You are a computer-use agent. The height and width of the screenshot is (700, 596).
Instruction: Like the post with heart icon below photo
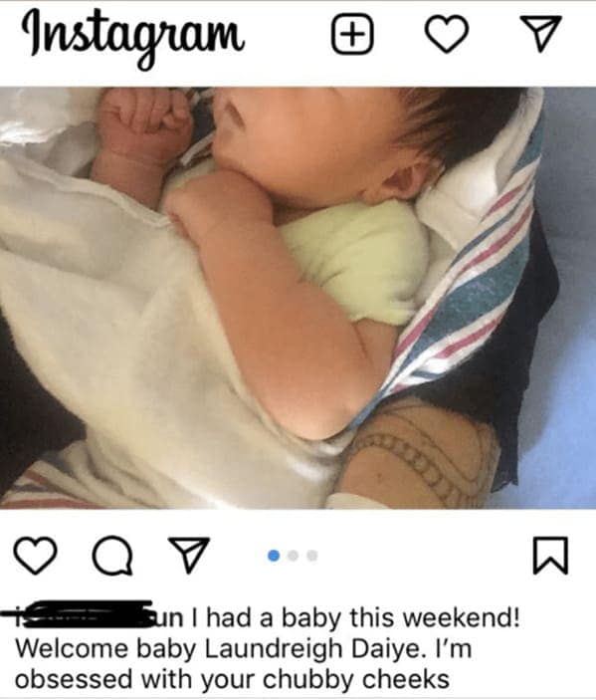(36, 556)
